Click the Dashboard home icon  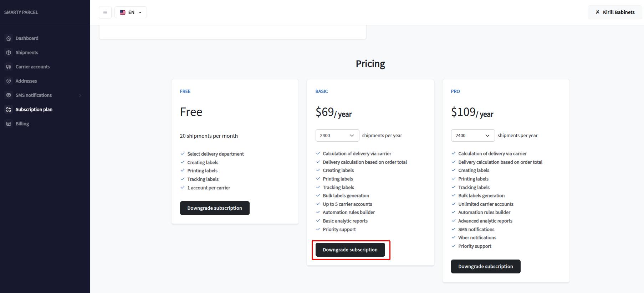9,38
